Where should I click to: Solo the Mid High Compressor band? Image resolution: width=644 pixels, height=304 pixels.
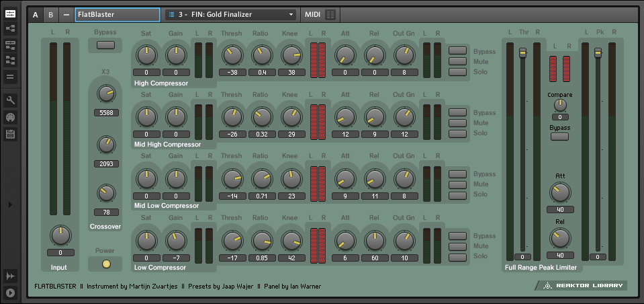point(457,134)
